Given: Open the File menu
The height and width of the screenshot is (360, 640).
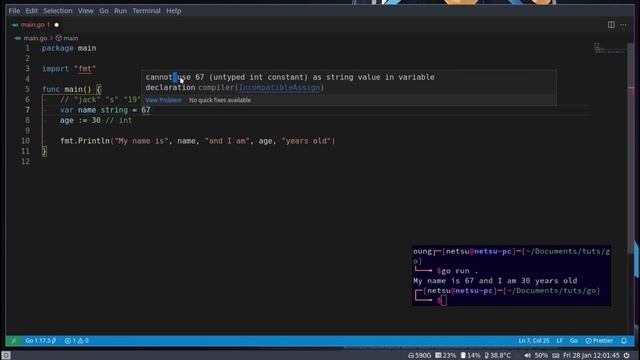Looking at the screenshot, I should coord(14,11).
